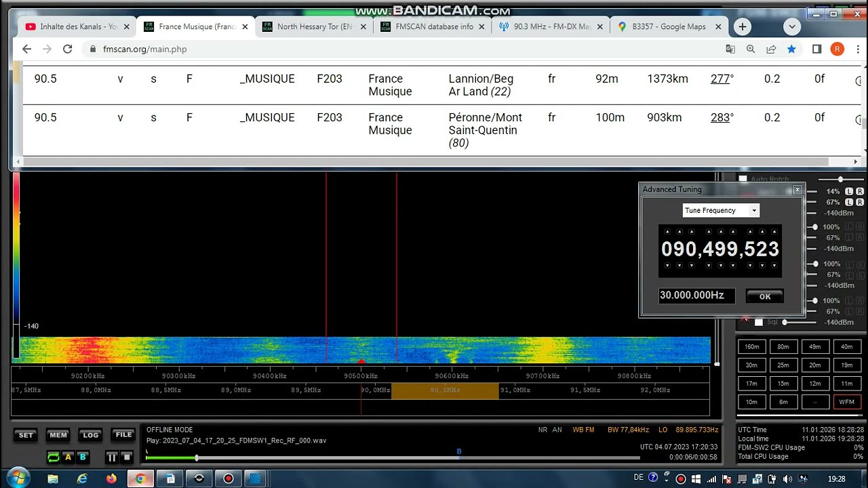Bookmark page with star icon

[791, 49]
